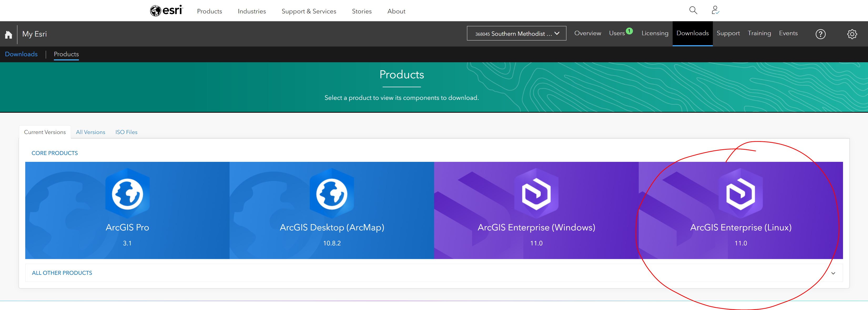Expand All Other Products chevron
This screenshot has height=310, width=868.
(x=833, y=273)
